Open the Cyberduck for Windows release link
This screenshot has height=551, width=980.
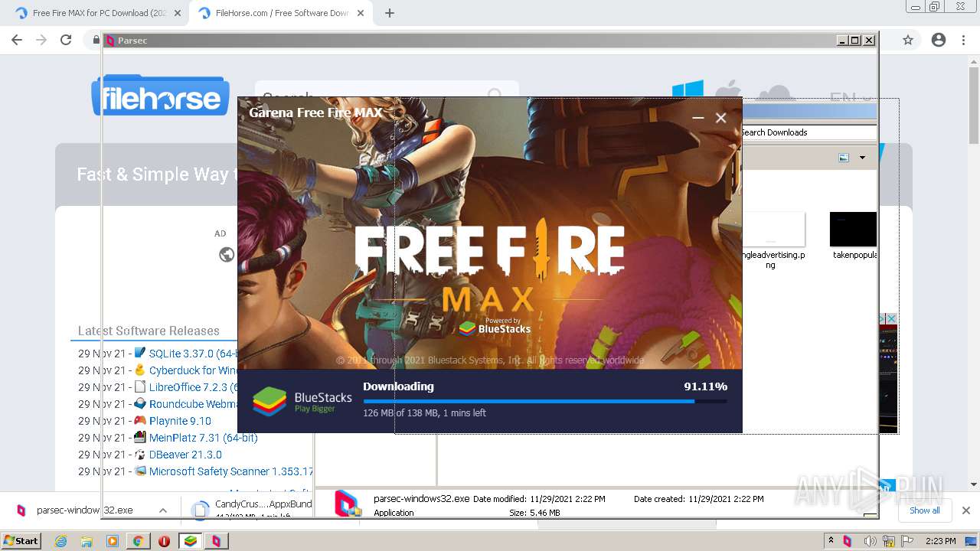(193, 370)
